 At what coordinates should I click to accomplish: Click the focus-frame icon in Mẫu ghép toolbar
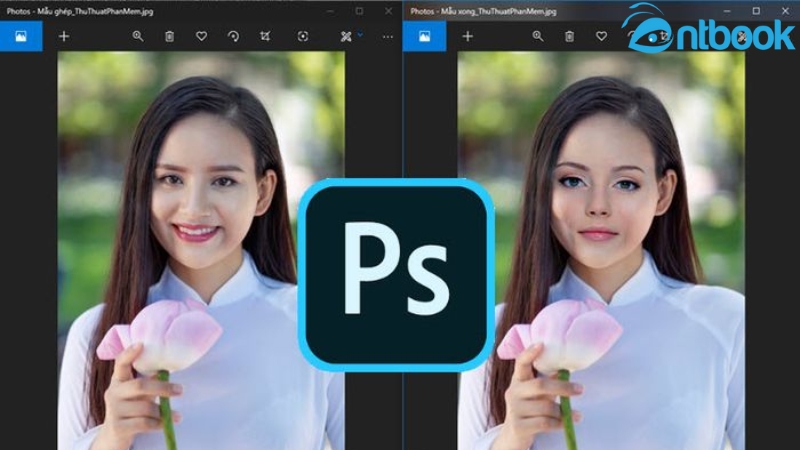pyautogui.click(x=303, y=36)
